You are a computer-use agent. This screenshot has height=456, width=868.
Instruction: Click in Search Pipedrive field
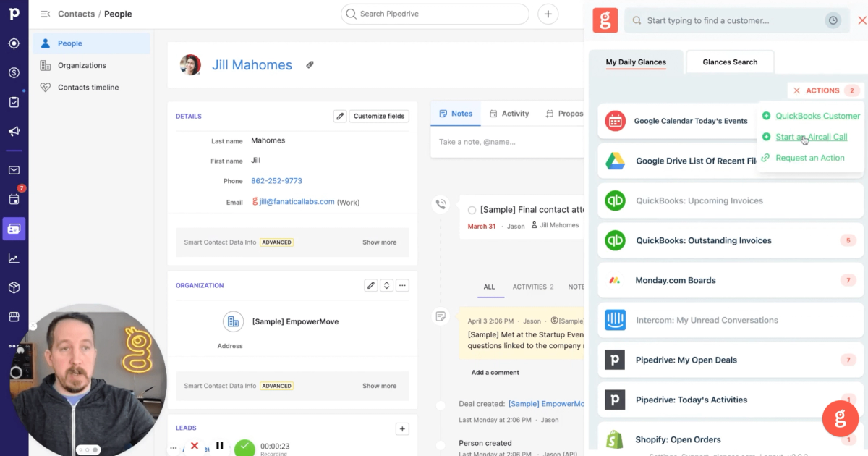pyautogui.click(x=435, y=14)
